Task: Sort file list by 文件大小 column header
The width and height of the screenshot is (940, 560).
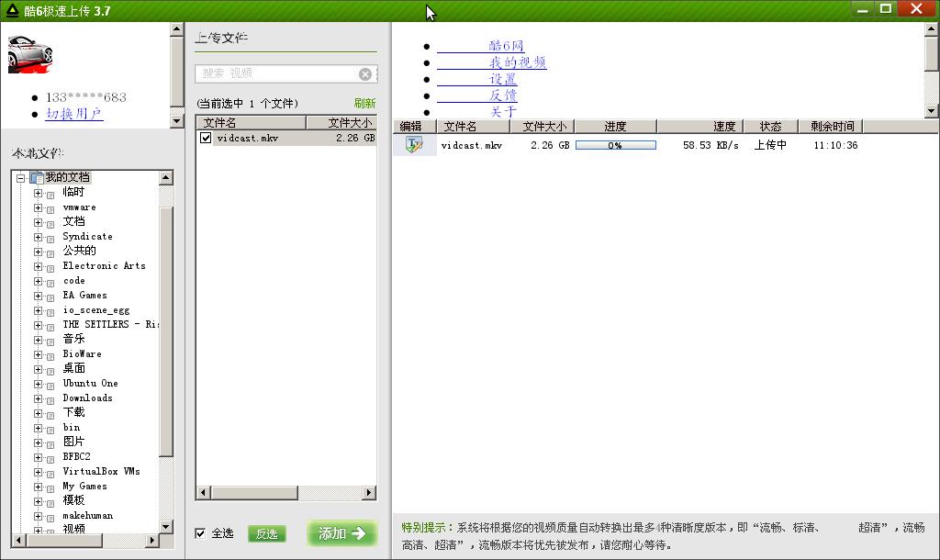Action: click(341, 122)
